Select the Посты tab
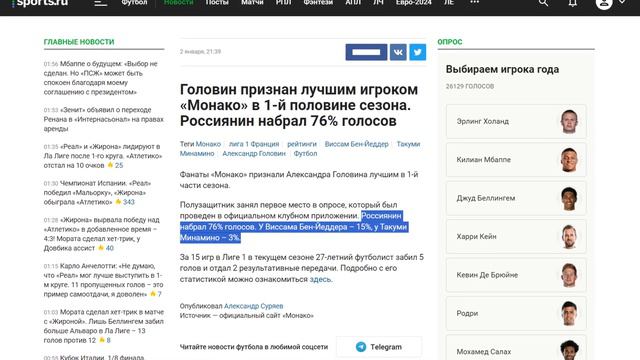This screenshot has width=640, height=360. pos(217,3)
